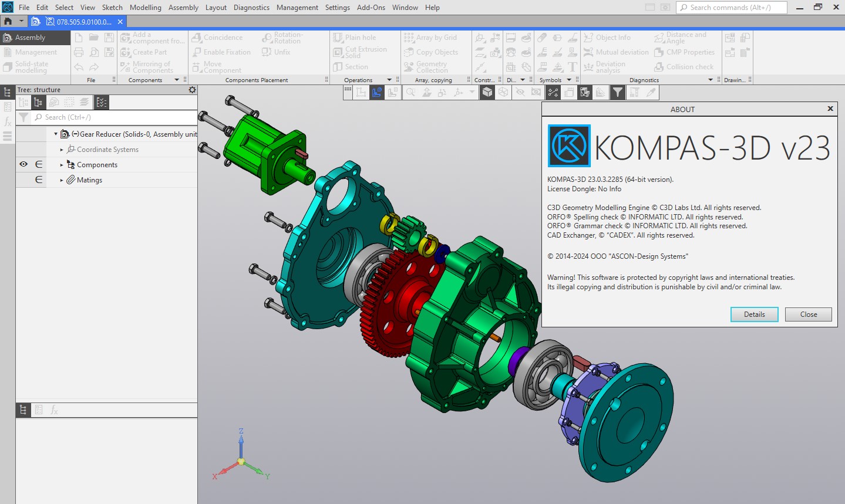This screenshot has width=845, height=504.
Task: Open the Modelling menu
Action: pos(146,8)
